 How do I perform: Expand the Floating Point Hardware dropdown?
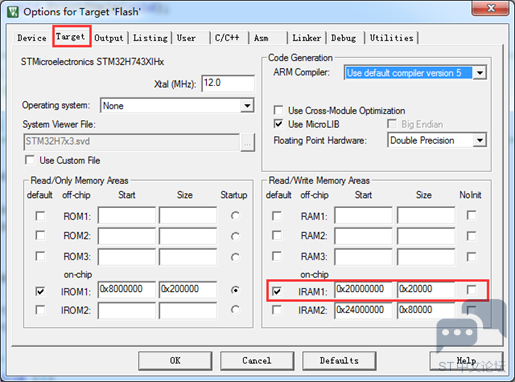tap(480, 140)
